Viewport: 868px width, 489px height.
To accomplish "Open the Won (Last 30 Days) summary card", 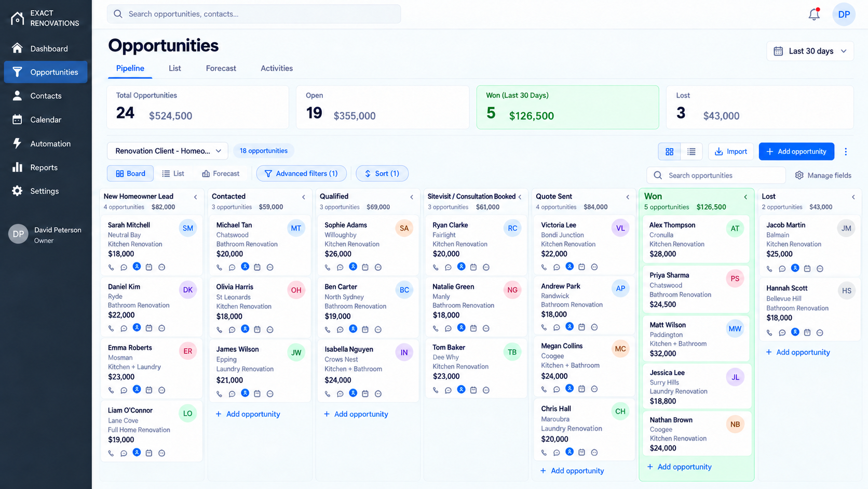I will pyautogui.click(x=567, y=107).
